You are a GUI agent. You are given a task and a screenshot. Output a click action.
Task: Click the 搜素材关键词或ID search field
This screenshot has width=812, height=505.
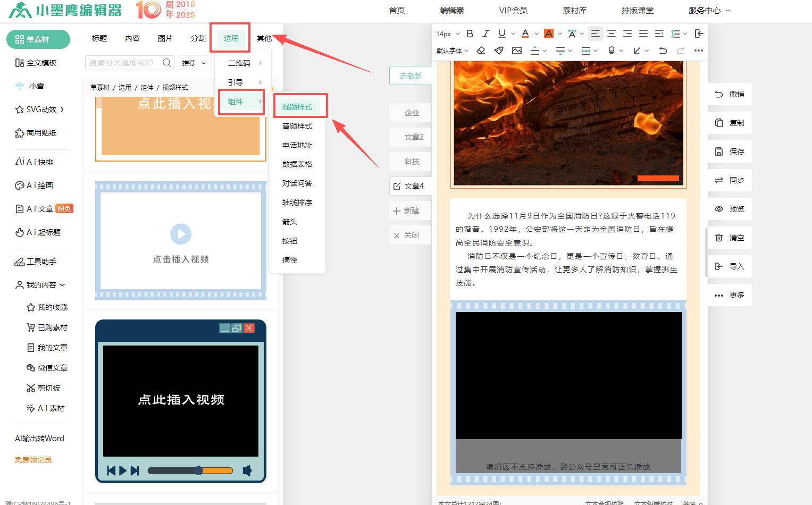click(x=122, y=63)
